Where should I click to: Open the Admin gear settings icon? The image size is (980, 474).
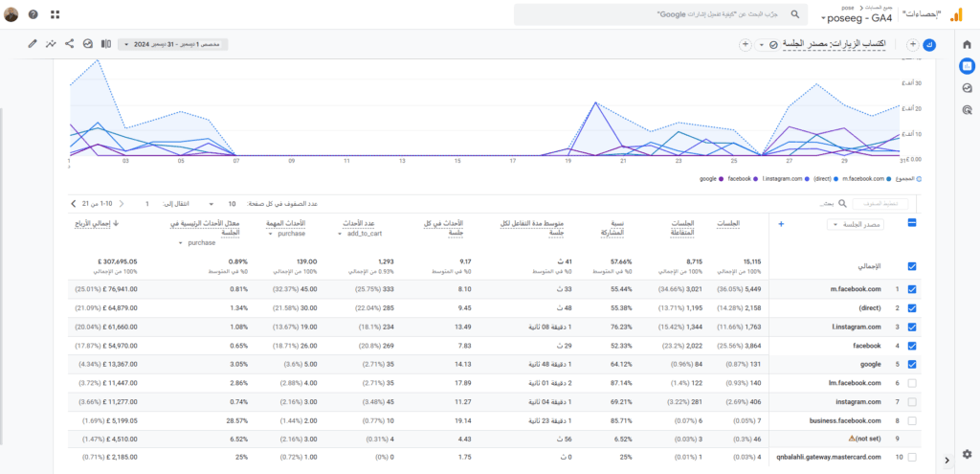[967, 453]
